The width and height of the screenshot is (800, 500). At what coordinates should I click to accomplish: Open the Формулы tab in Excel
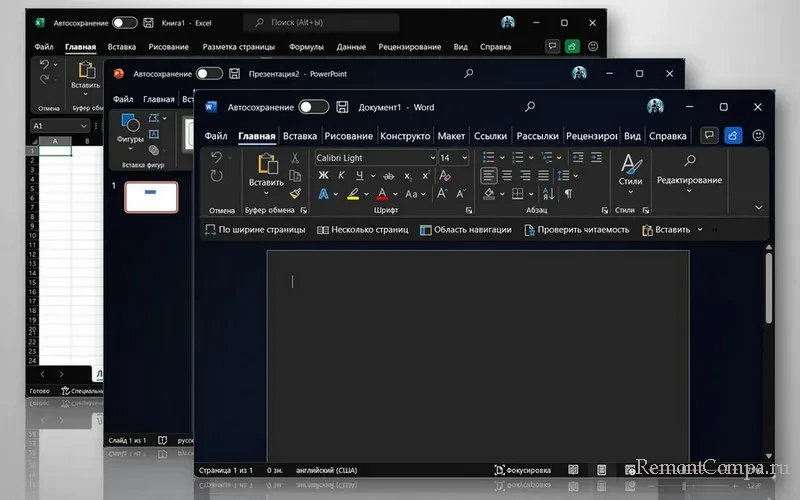[x=306, y=47]
